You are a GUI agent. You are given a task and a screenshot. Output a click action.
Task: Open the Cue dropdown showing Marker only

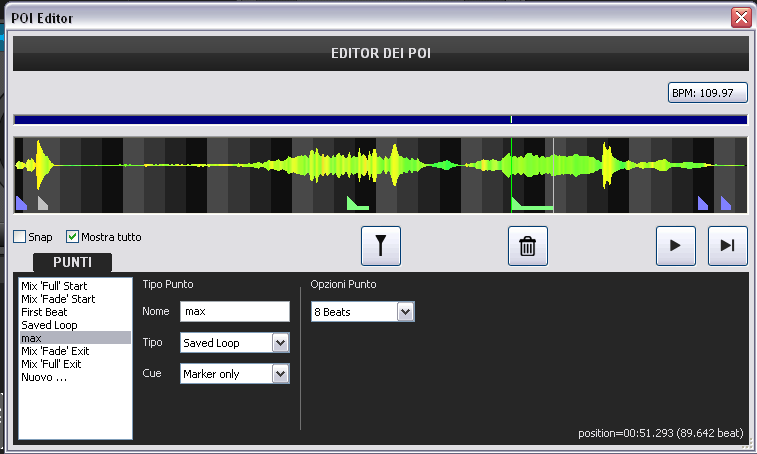pyautogui.click(x=235, y=374)
